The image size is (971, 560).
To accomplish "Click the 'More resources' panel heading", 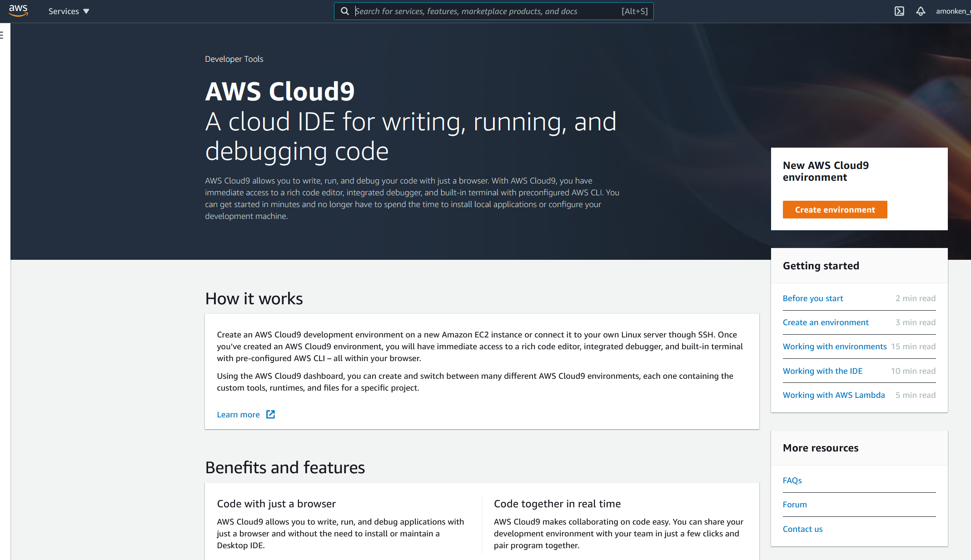I will click(820, 448).
